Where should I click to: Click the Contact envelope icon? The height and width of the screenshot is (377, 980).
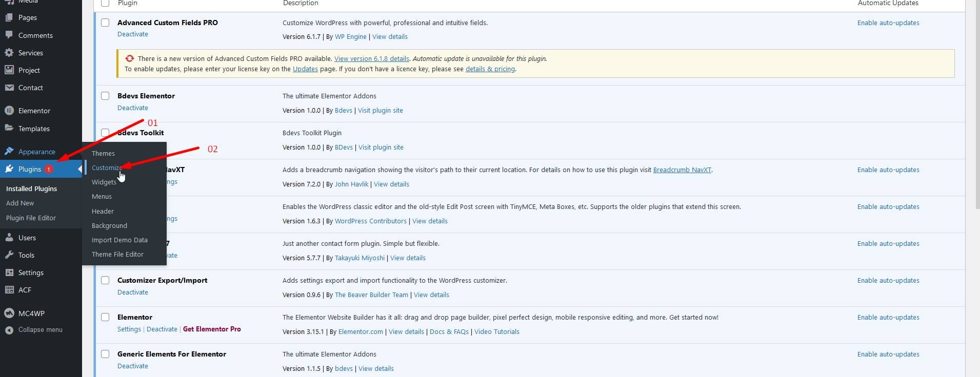pos(9,88)
